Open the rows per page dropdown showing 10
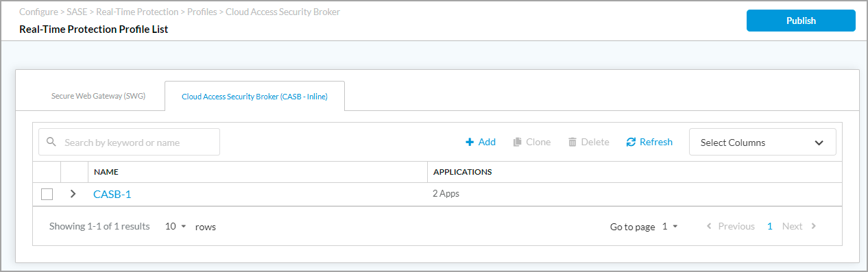The width and height of the screenshot is (868, 272). [x=176, y=226]
